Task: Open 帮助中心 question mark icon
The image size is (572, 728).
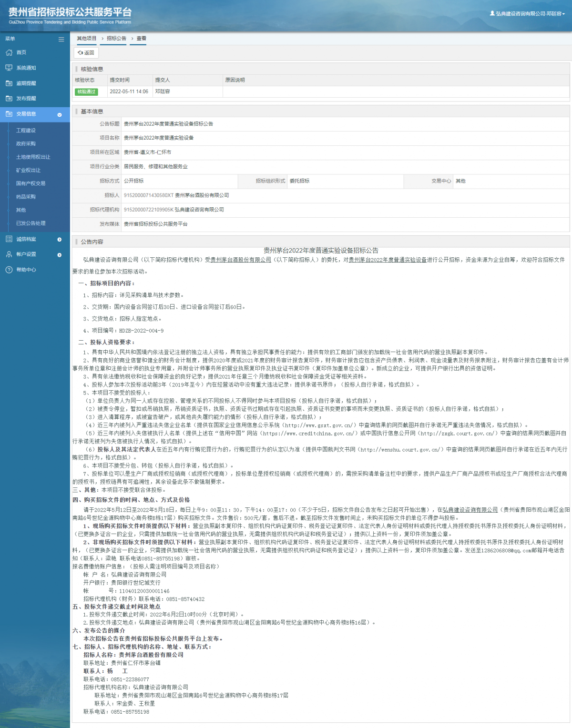Action: 9,270
